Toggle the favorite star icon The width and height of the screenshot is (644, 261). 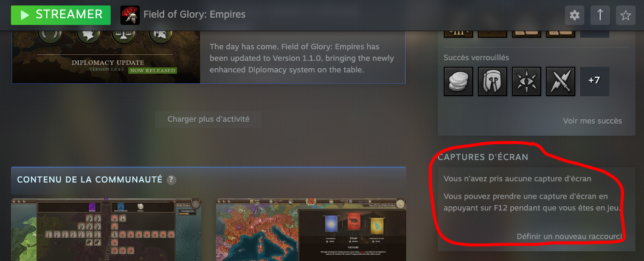(626, 16)
